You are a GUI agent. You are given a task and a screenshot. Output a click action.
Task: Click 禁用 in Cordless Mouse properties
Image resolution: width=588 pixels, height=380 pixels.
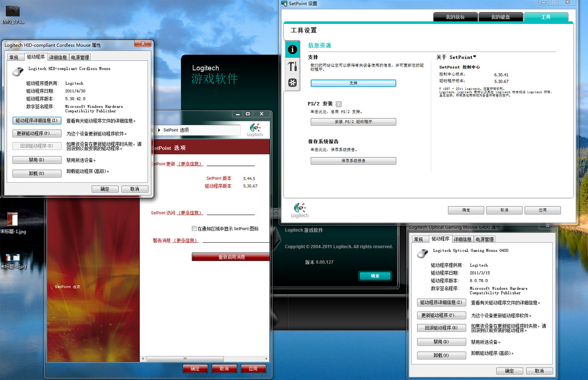coord(37,160)
